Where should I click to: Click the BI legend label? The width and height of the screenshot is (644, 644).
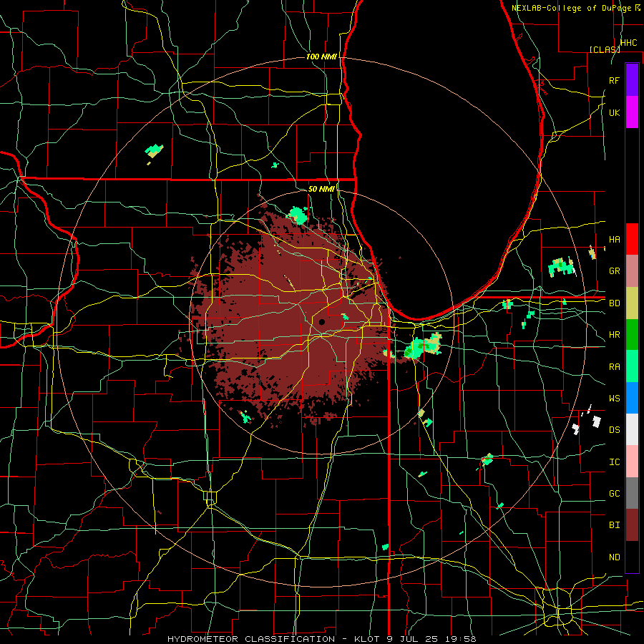614,525
